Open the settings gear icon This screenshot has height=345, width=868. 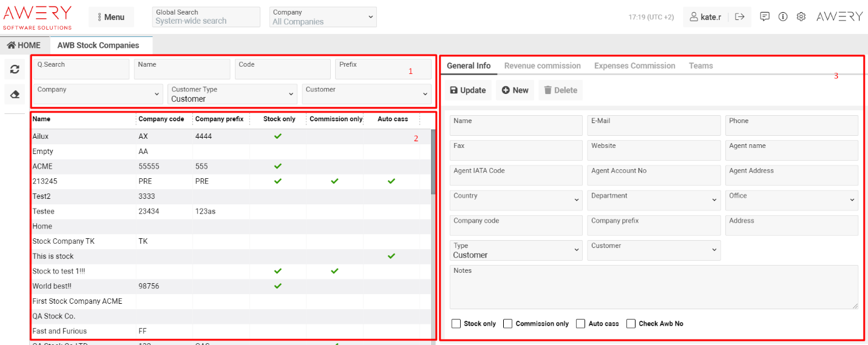coord(801,17)
